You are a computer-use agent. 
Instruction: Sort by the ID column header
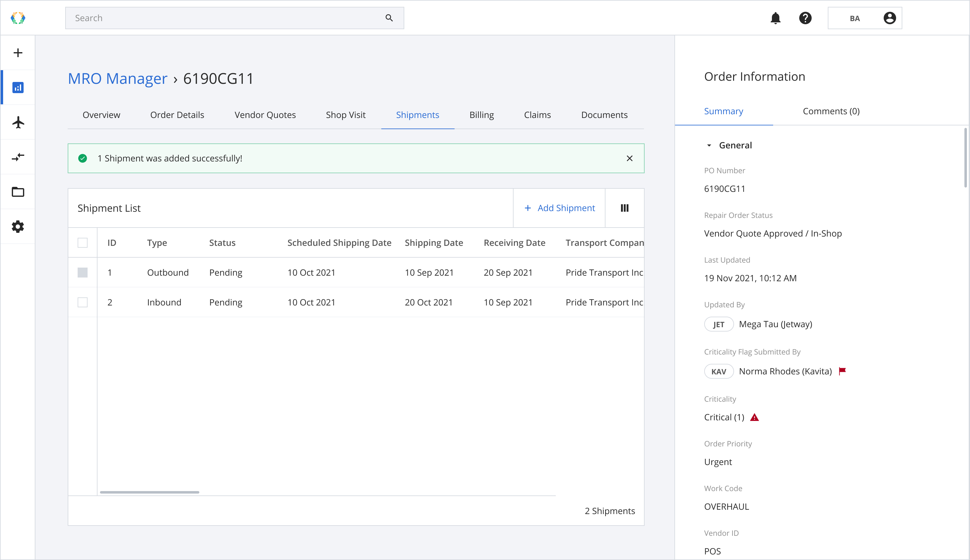click(x=111, y=243)
